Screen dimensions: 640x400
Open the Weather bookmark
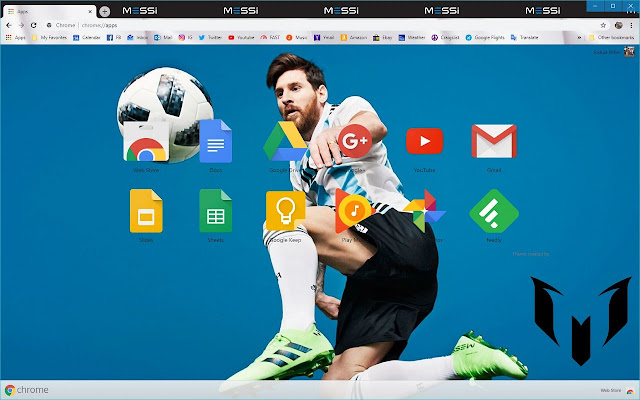(x=412, y=38)
